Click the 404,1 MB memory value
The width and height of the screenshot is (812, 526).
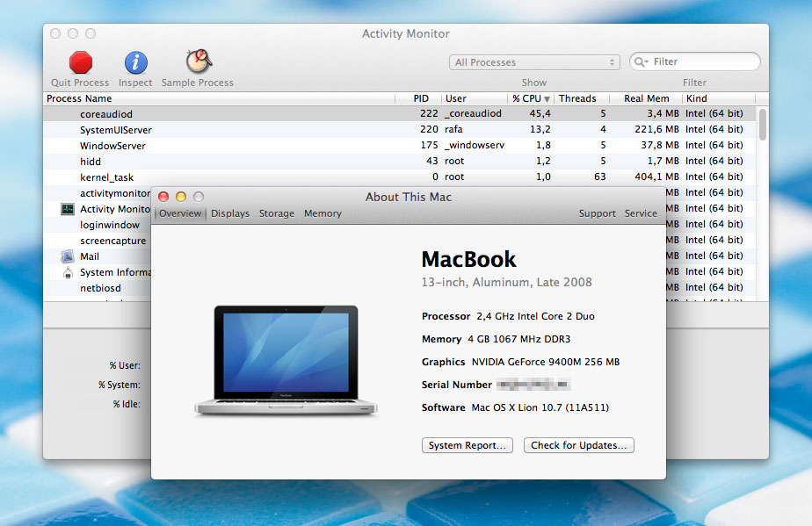click(656, 177)
